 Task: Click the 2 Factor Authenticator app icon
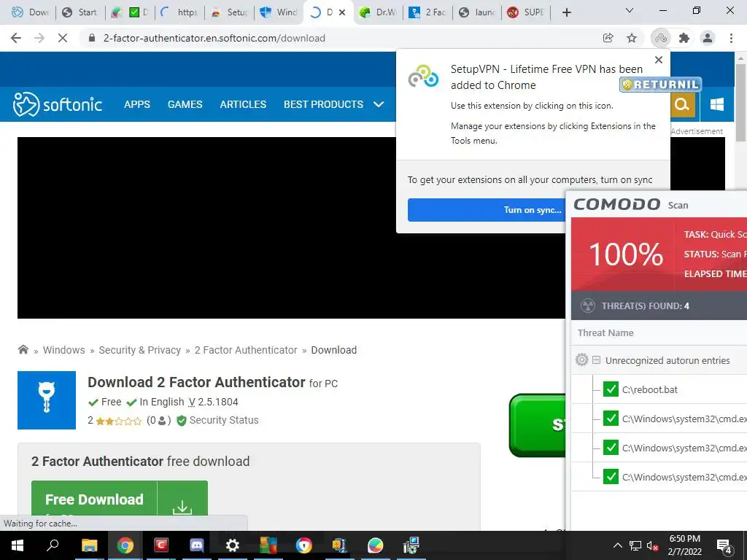pos(47,400)
